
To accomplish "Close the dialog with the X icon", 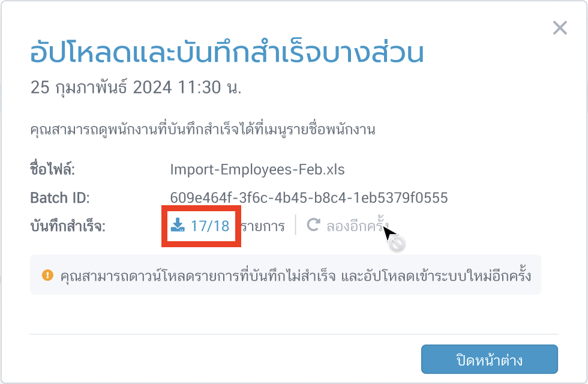I will 559,28.
